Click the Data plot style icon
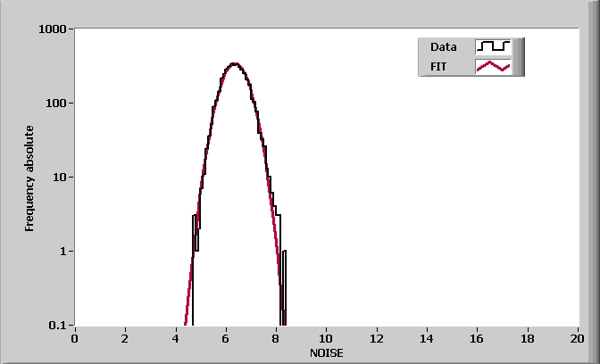The image size is (600, 364). pos(493,46)
